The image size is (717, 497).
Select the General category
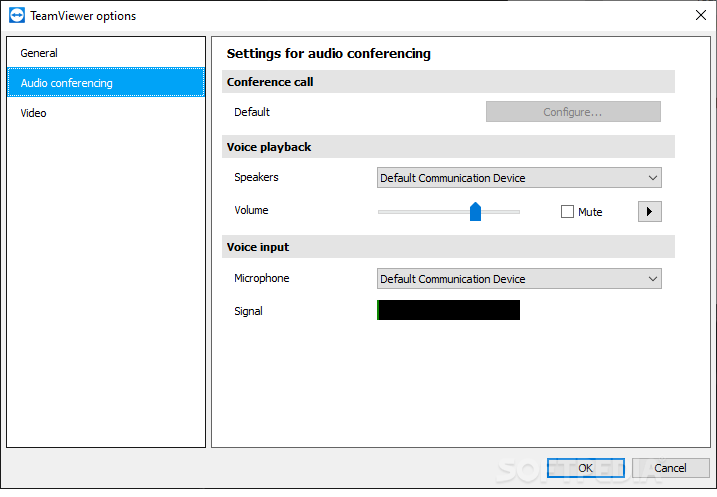(106, 53)
